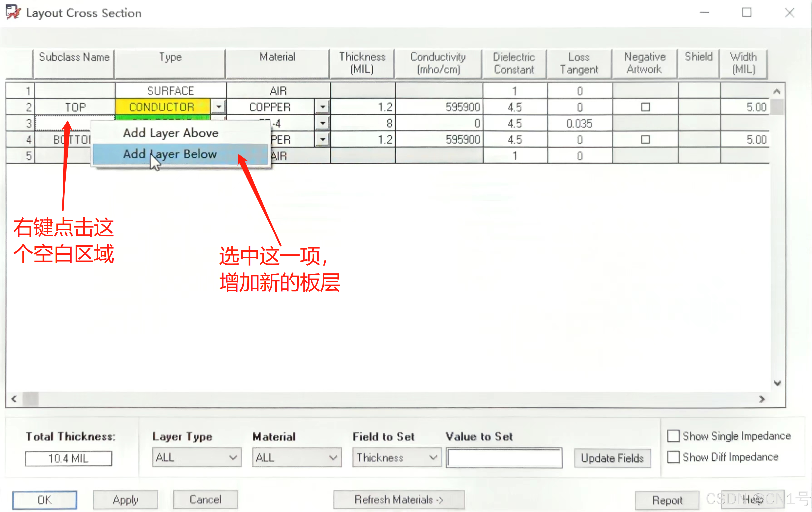This screenshot has height=512, width=812.
Task: Click the Layout Cross Section app icon
Action: [x=13, y=12]
